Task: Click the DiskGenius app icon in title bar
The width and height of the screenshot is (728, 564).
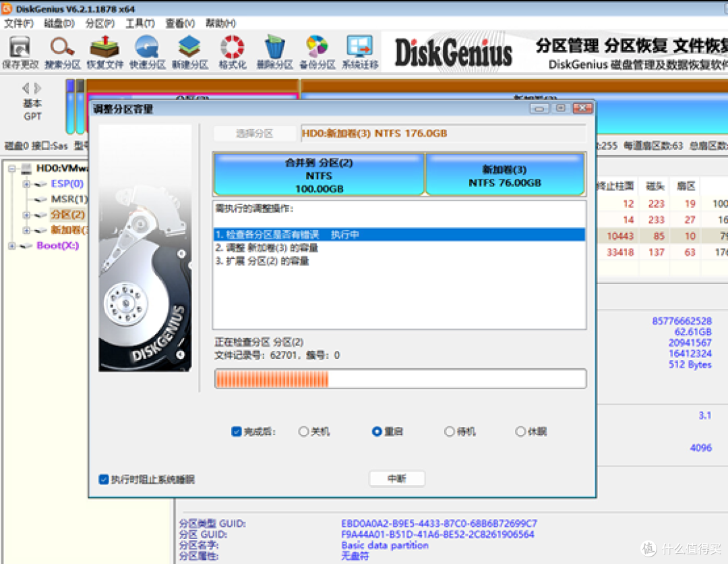Action: pos(7,8)
